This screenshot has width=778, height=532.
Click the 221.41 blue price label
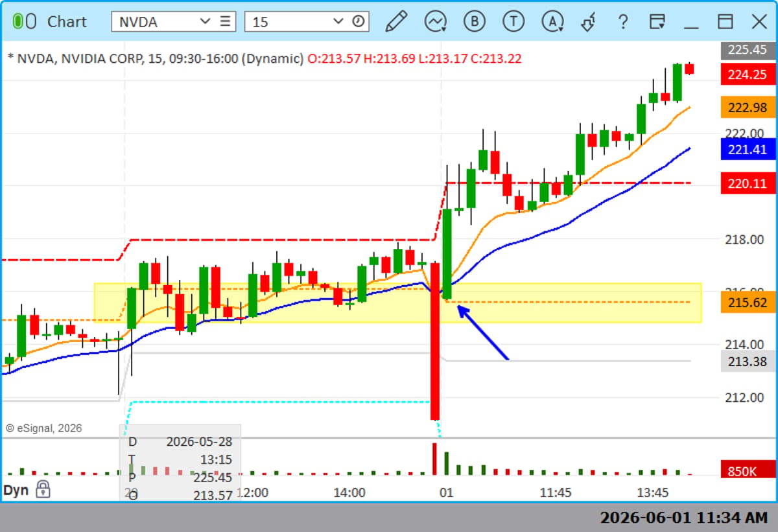(748, 150)
